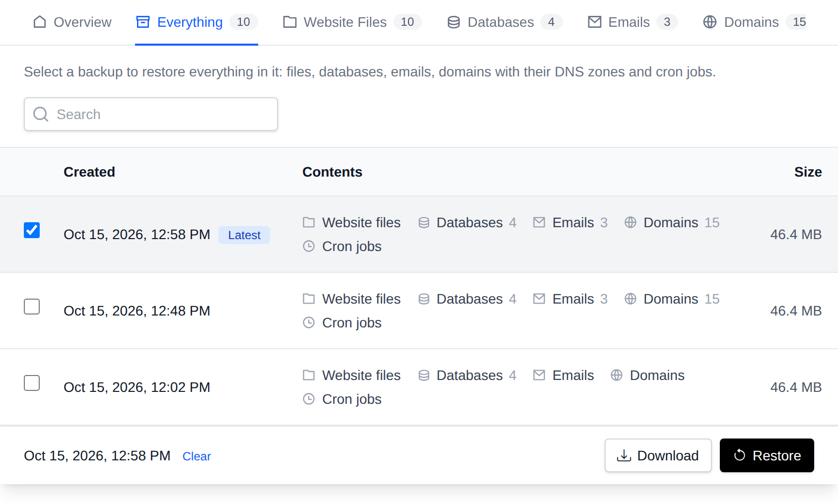
Task: Select the Oct 15, 2026, 12:48 PM date
Action: point(137,311)
